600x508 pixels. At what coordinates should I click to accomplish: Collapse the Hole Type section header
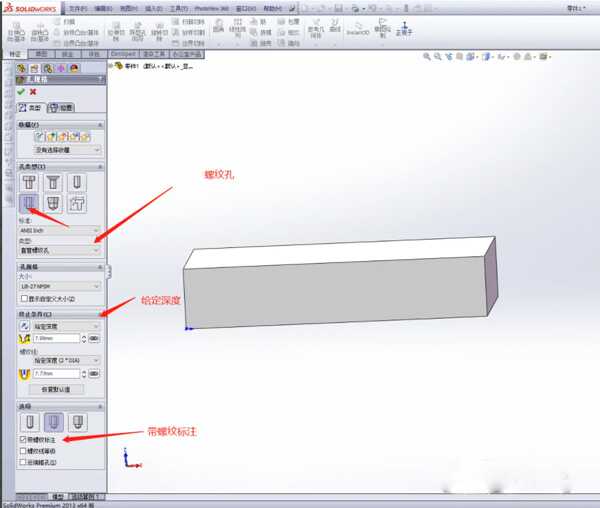[x=60, y=166]
